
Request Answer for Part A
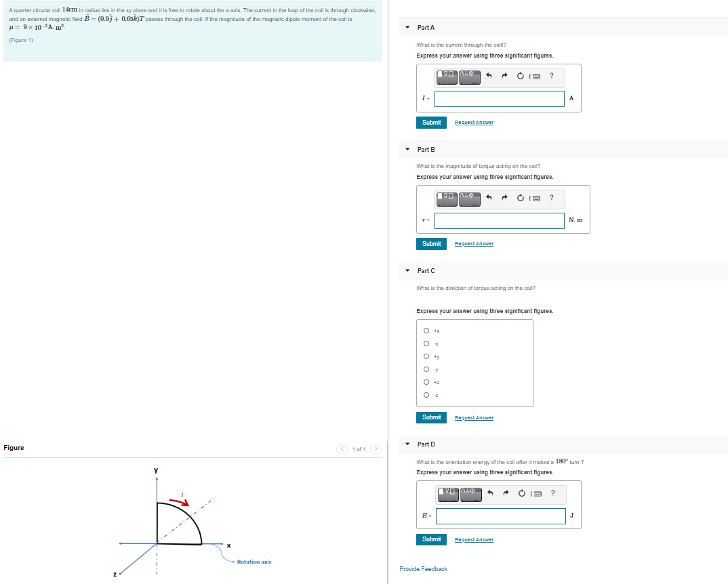point(474,123)
